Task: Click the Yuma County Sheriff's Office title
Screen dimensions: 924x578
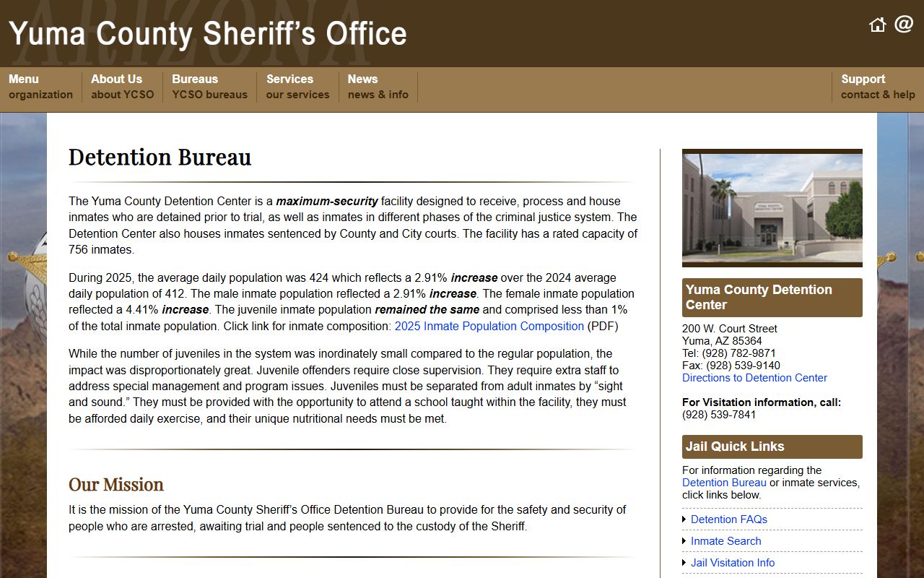Action: pos(208,34)
